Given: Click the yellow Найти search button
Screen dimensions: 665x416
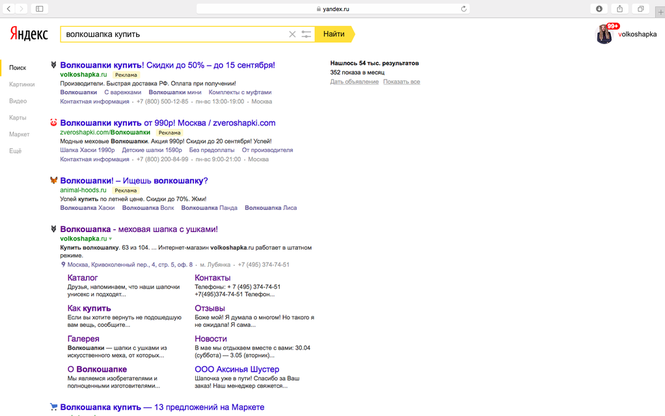Looking at the screenshot, I should click(334, 34).
